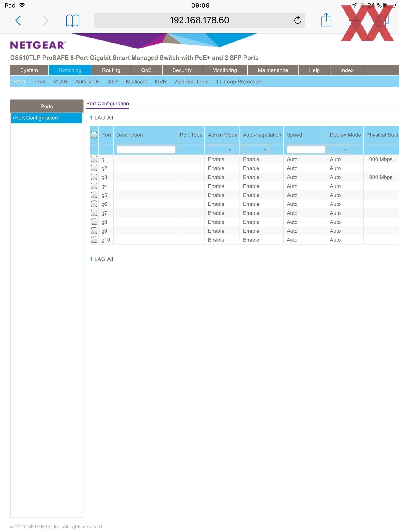This screenshot has width=399, height=532.
Task: Tap the address bar showing 192.168.178.60
Action: click(199, 20)
